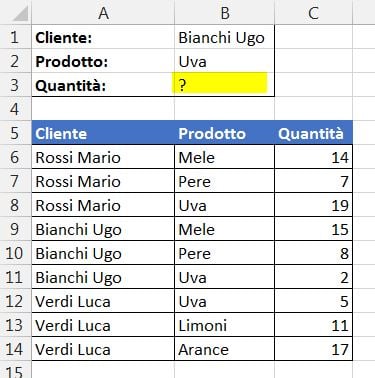Select column C header
This screenshot has height=378, width=375.
click(x=313, y=13)
